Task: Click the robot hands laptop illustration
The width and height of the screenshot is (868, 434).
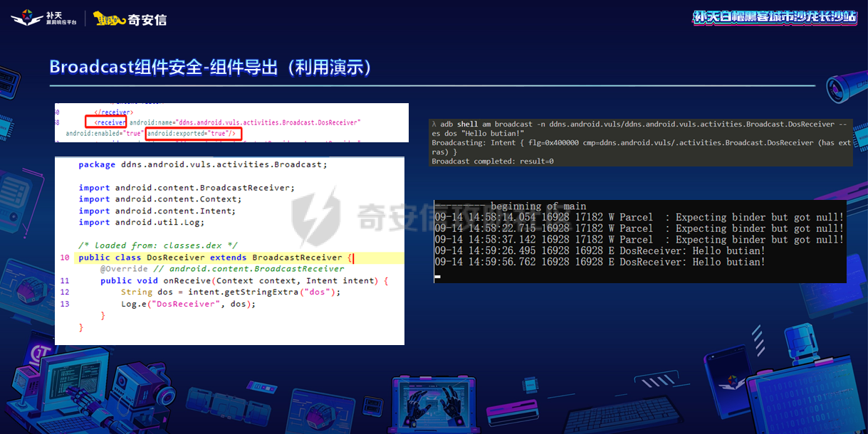Action: (x=434, y=404)
